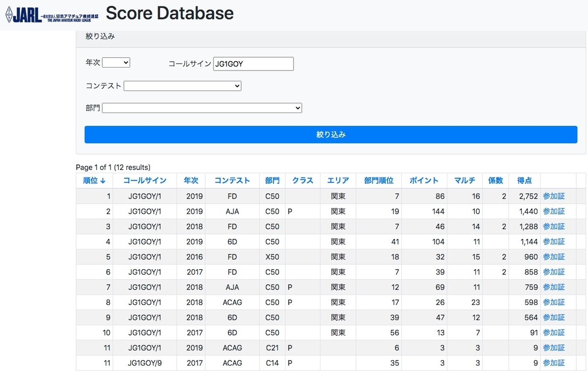Click department rank 56
This screenshot has width=588, height=373.
click(395, 333)
